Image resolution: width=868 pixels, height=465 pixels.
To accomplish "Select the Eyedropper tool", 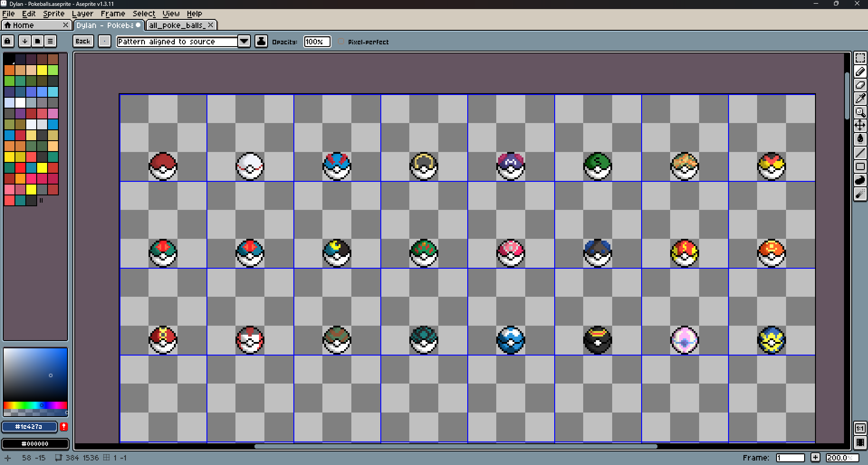I will [x=860, y=99].
